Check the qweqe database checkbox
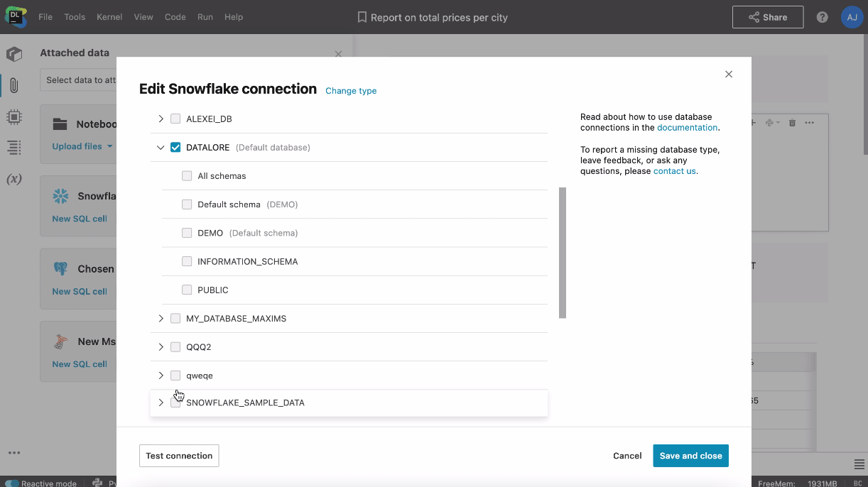This screenshot has width=868, height=487. pyautogui.click(x=175, y=376)
